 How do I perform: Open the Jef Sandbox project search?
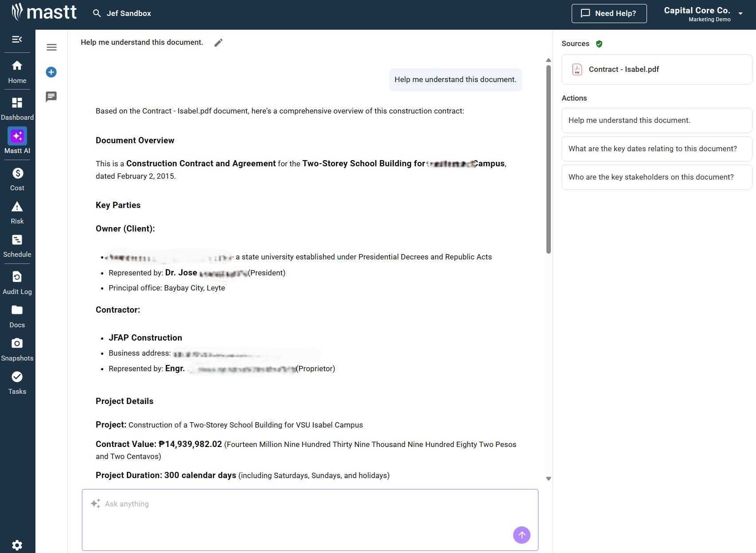(x=122, y=13)
